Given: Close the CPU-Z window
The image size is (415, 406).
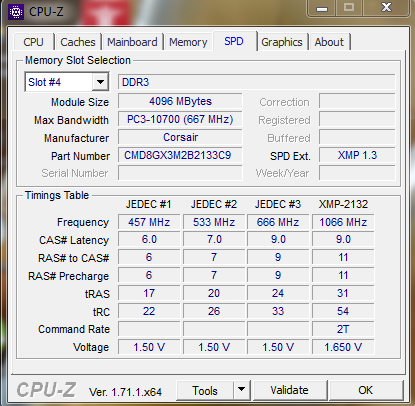Looking at the screenshot, I should [386, 7].
